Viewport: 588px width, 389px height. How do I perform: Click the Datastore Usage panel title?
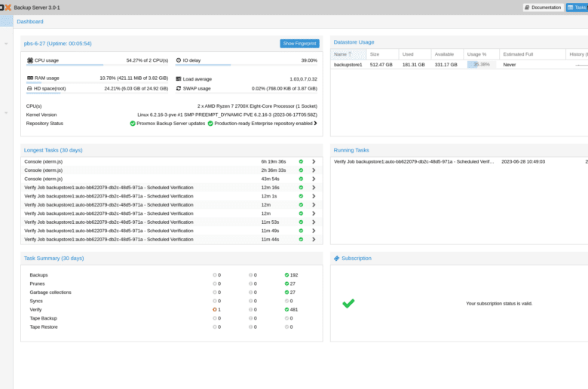point(354,42)
